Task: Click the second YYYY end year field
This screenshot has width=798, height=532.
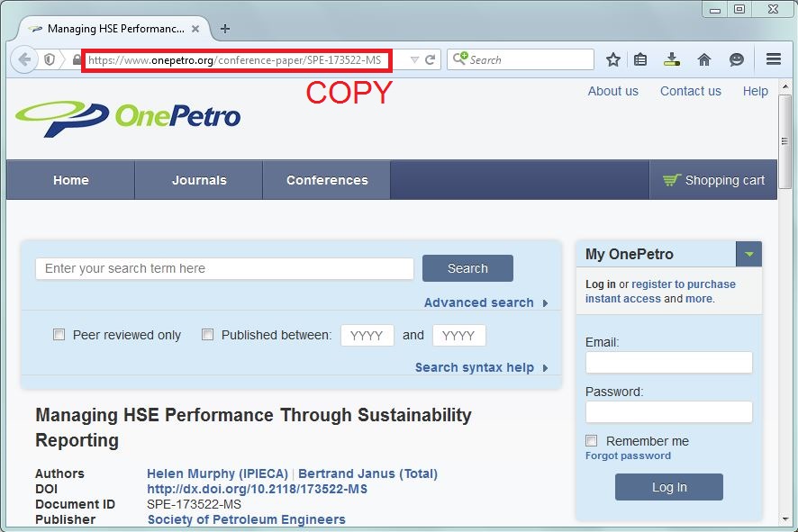Action: (x=458, y=335)
